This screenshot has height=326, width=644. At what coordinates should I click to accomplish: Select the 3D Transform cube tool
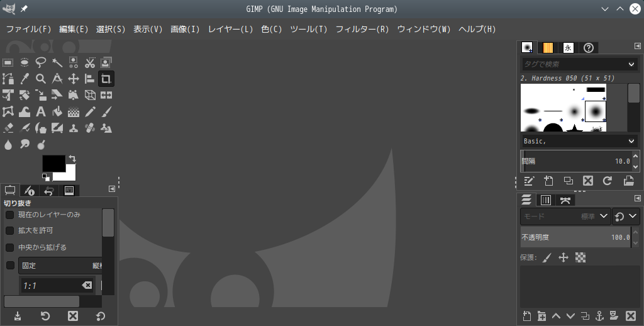[x=90, y=96]
